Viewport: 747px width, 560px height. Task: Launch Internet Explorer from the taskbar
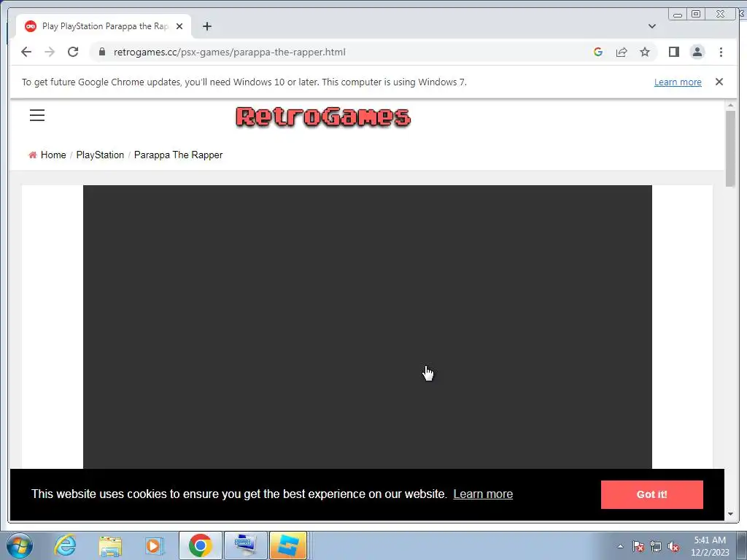click(65, 545)
